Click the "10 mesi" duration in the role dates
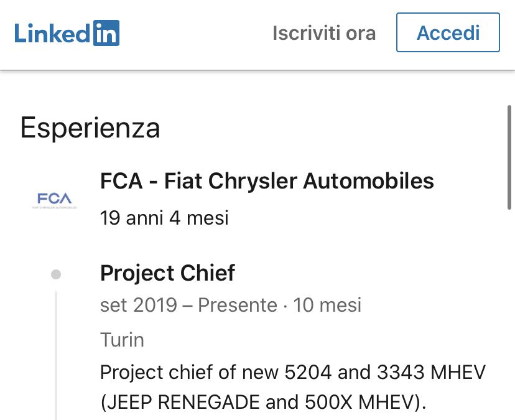515x420 pixels. pyautogui.click(x=327, y=306)
